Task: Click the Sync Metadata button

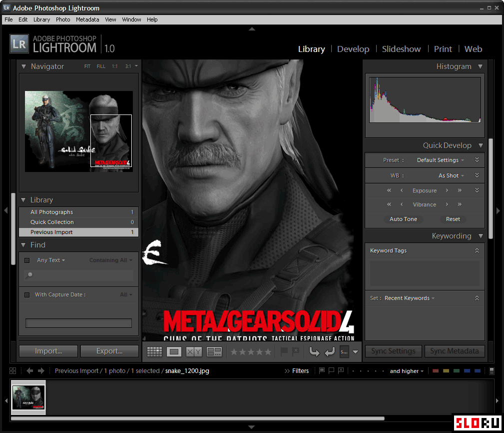Action: [455, 351]
